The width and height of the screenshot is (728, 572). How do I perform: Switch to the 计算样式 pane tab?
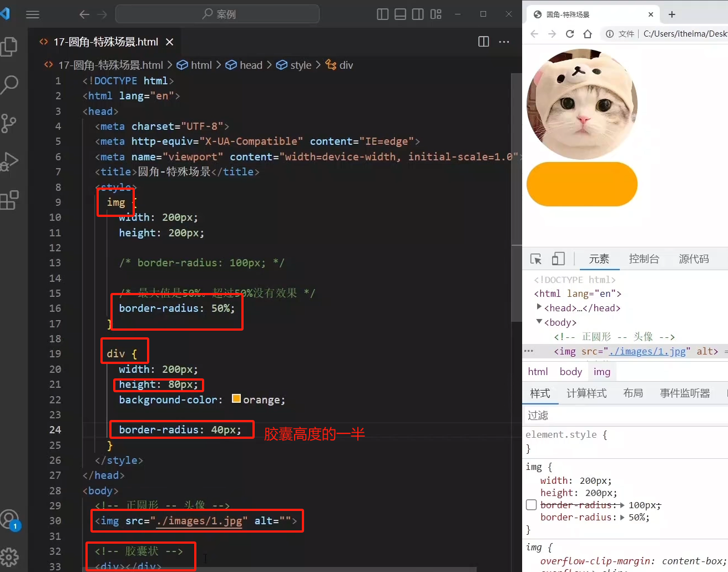point(587,393)
